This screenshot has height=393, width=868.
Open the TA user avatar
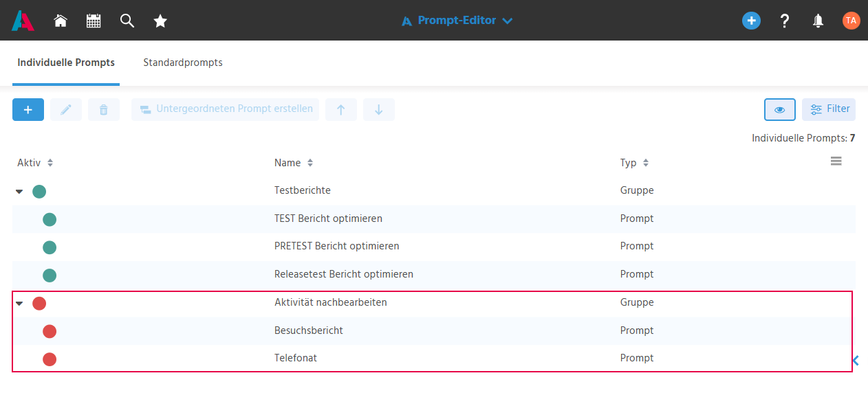851,21
